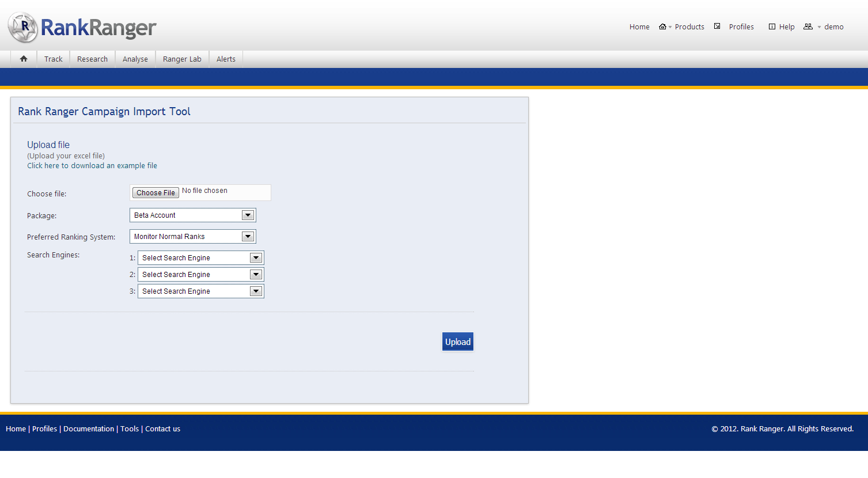868x478 pixels.
Task: Click the 'Search Engines:' label
Action: [x=54, y=255]
